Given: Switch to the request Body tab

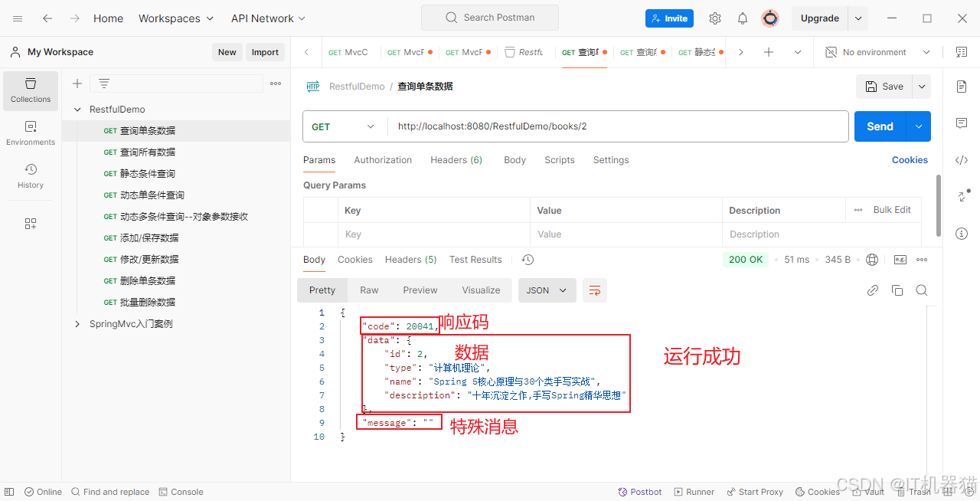Looking at the screenshot, I should (514, 160).
